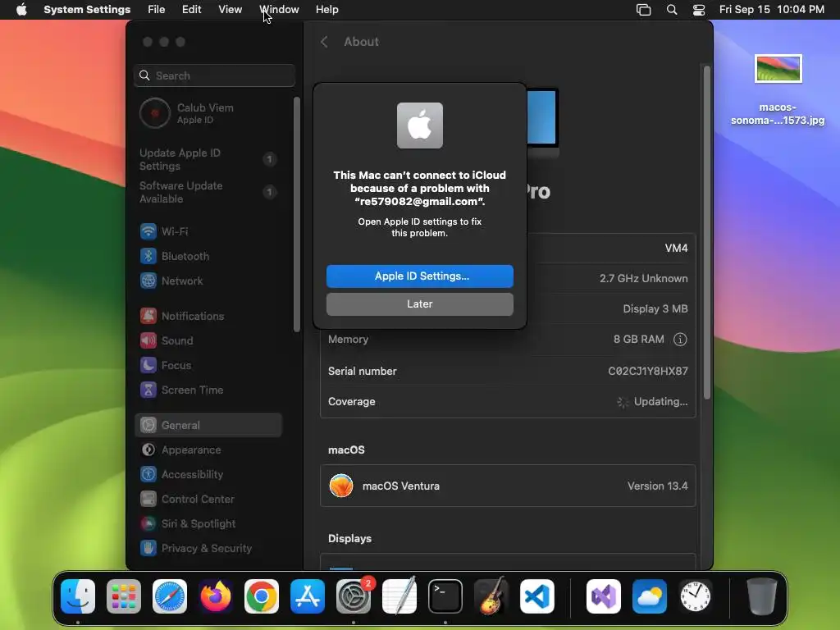Open TextEdit from the Dock
840x630 pixels.
(x=399, y=596)
